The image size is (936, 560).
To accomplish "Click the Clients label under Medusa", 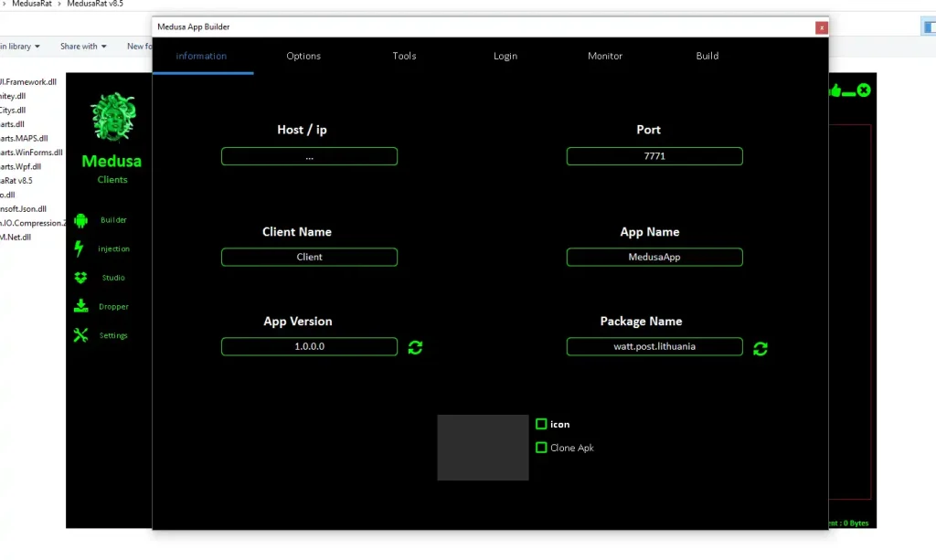I will coord(112,180).
